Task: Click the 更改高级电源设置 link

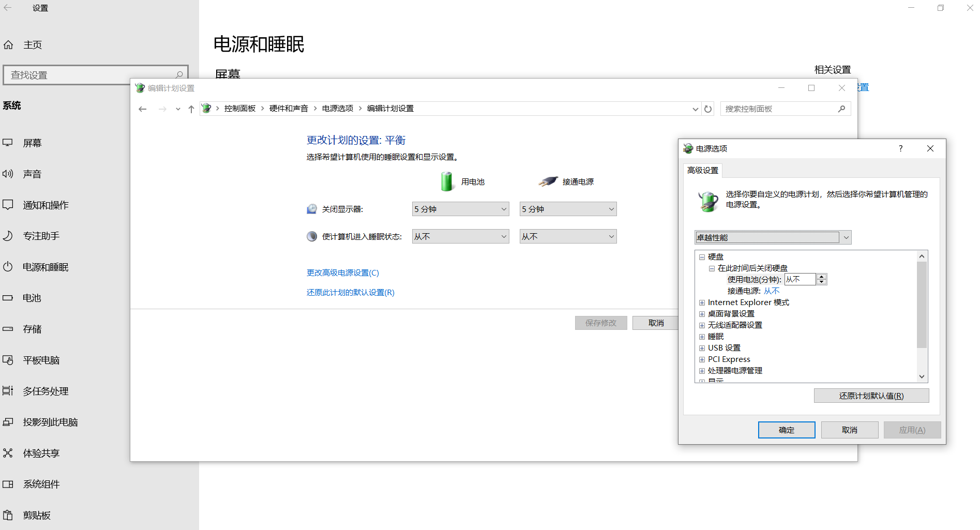Action: 342,273
